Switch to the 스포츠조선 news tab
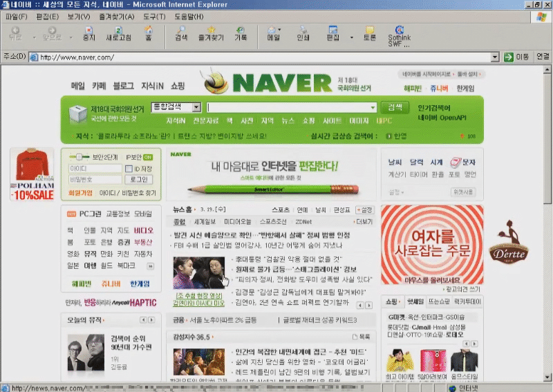553x392 pixels. point(274,222)
